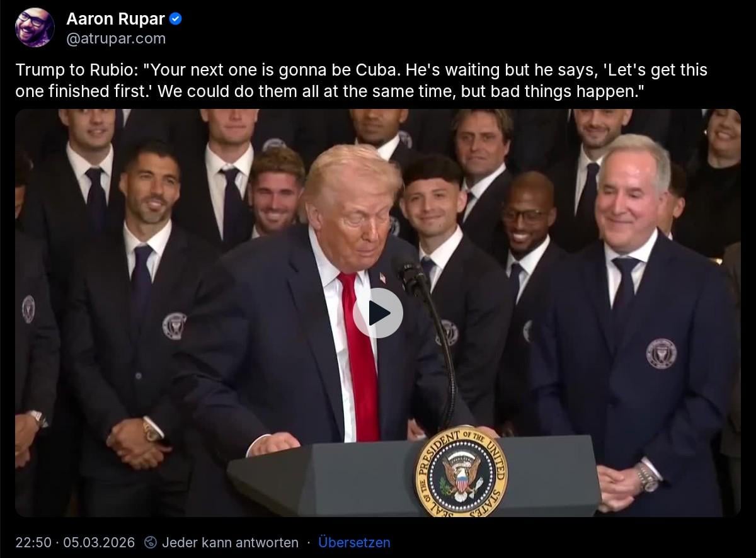The height and width of the screenshot is (558, 756).
Task: Click the flag lapel pin on the speaker's suit
Action: (381, 277)
